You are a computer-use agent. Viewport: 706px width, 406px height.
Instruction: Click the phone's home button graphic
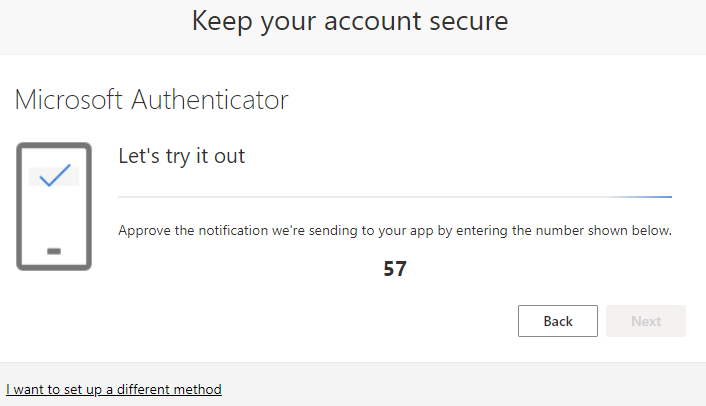pyautogui.click(x=54, y=250)
